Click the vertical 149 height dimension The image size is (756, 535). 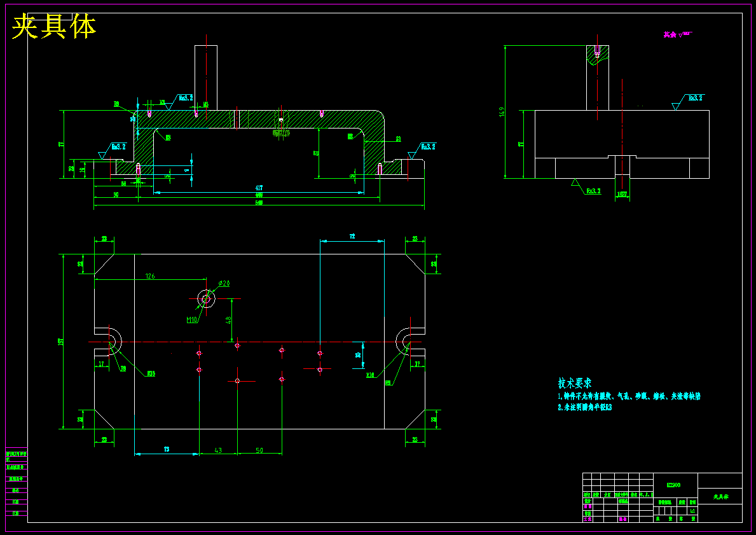click(502, 112)
